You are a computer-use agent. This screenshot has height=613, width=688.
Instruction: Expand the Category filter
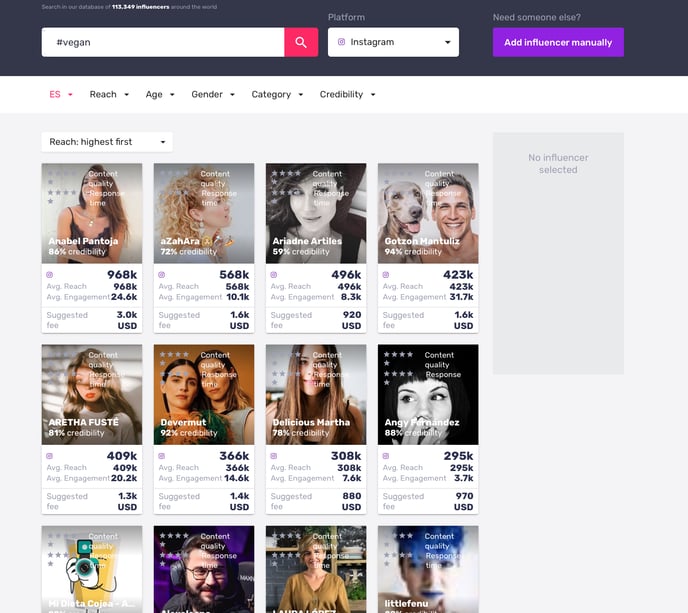coord(277,94)
